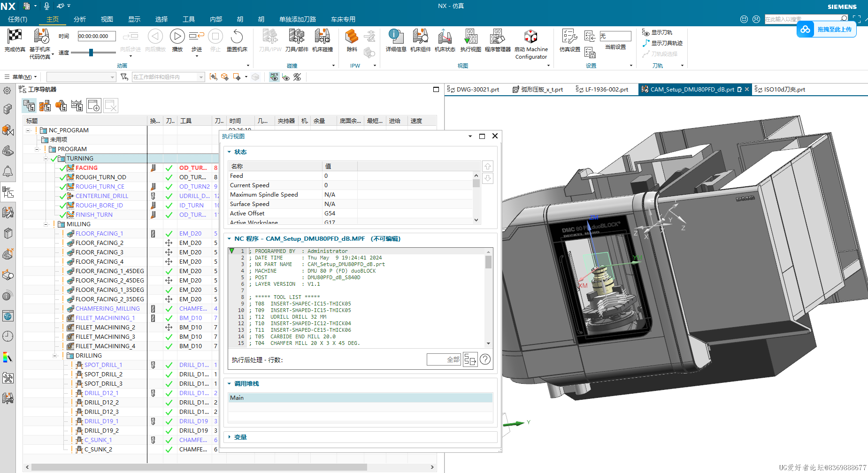Select Main in call stack
Viewport: 868px width, 473px height.
(360, 398)
